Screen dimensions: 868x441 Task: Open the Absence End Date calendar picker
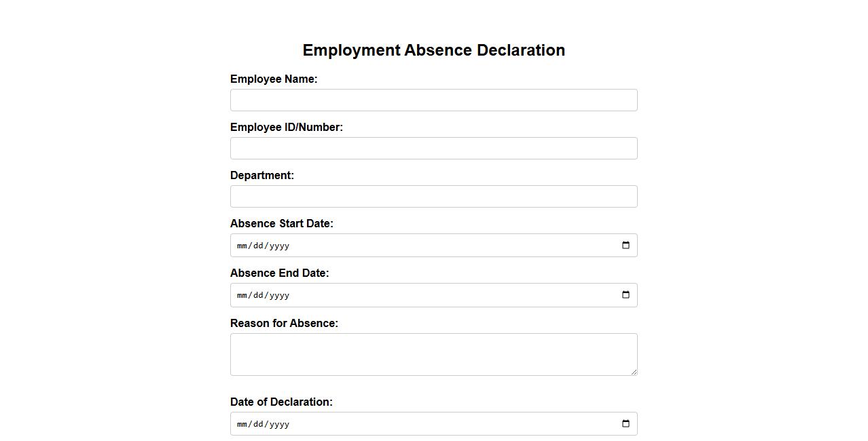click(x=626, y=295)
